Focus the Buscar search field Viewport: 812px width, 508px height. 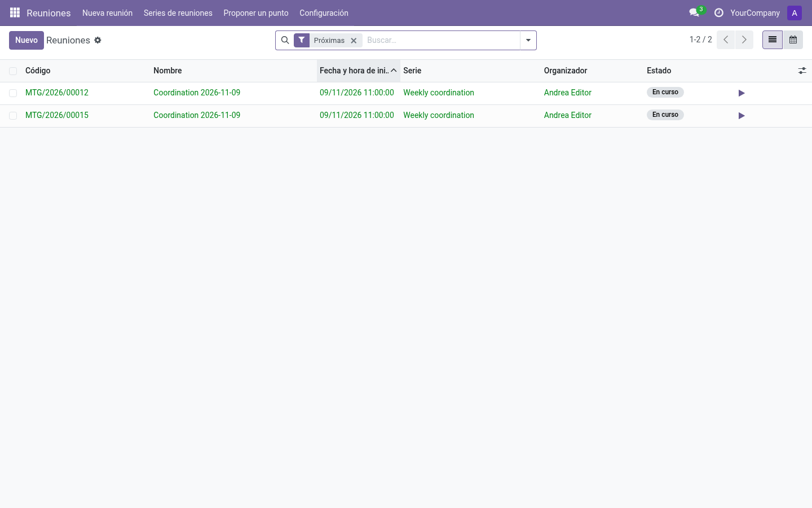[441, 40]
